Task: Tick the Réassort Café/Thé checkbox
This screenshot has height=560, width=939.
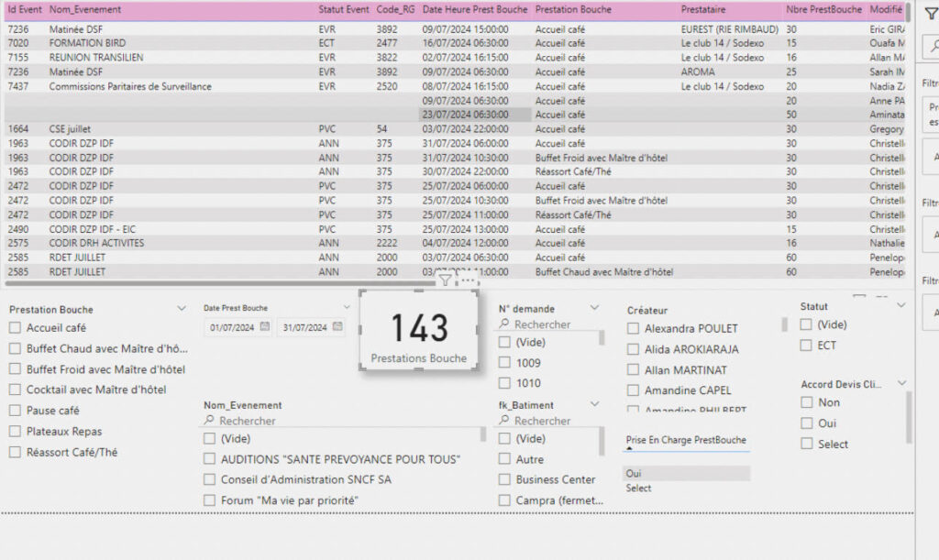Action: (15, 453)
